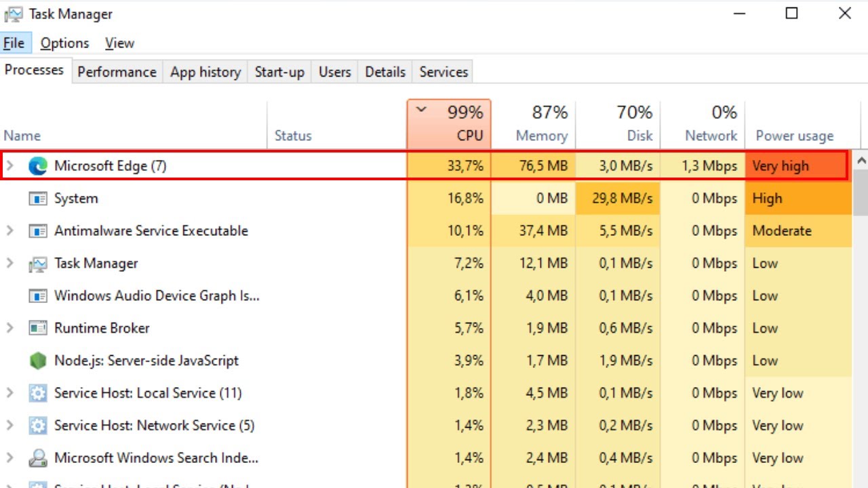Select the System process name
Viewport: 868px width, 488px height.
pyautogui.click(x=76, y=199)
